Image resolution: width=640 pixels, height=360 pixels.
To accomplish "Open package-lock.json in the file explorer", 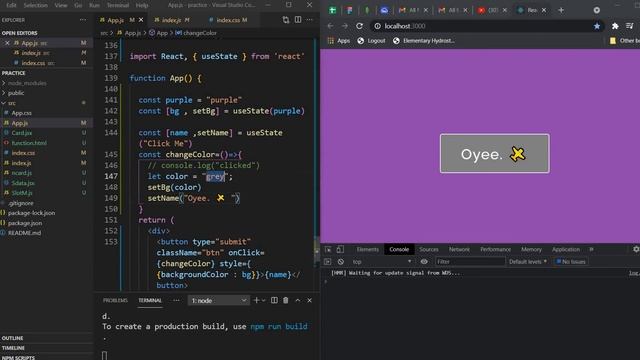I will coord(31,213).
